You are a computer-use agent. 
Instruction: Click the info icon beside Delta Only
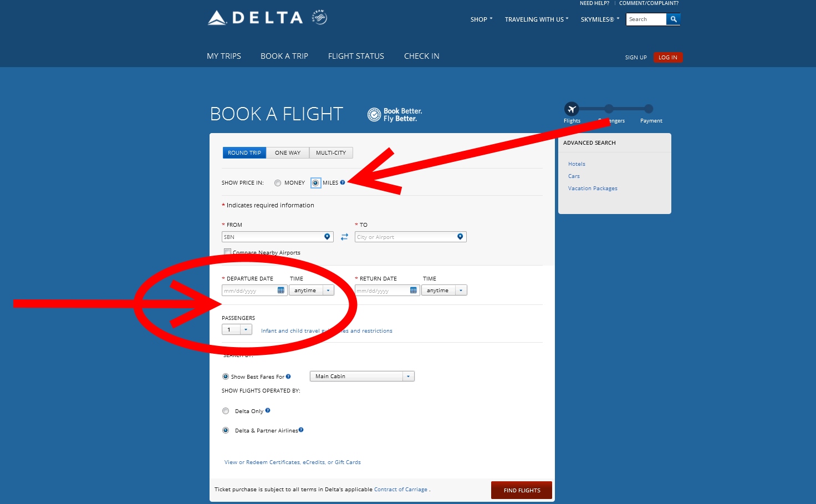(268, 410)
